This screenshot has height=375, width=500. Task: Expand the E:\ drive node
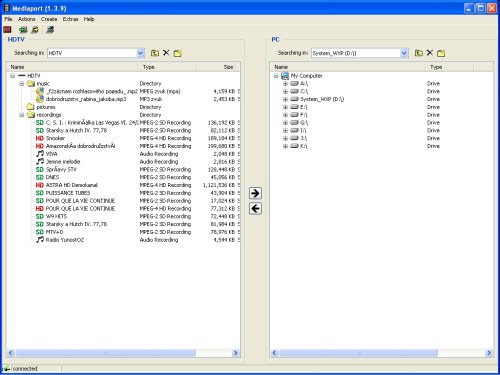(x=285, y=107)
